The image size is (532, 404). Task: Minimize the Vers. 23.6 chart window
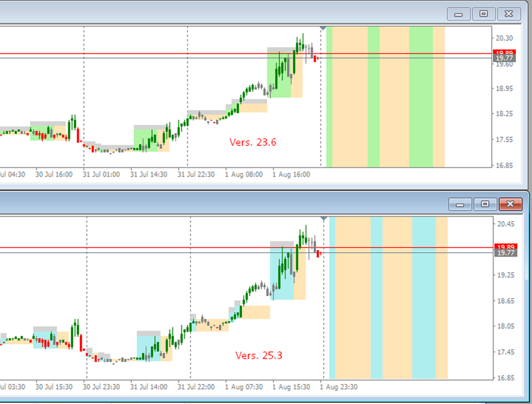pyautogui.click(x=459, y=14)
